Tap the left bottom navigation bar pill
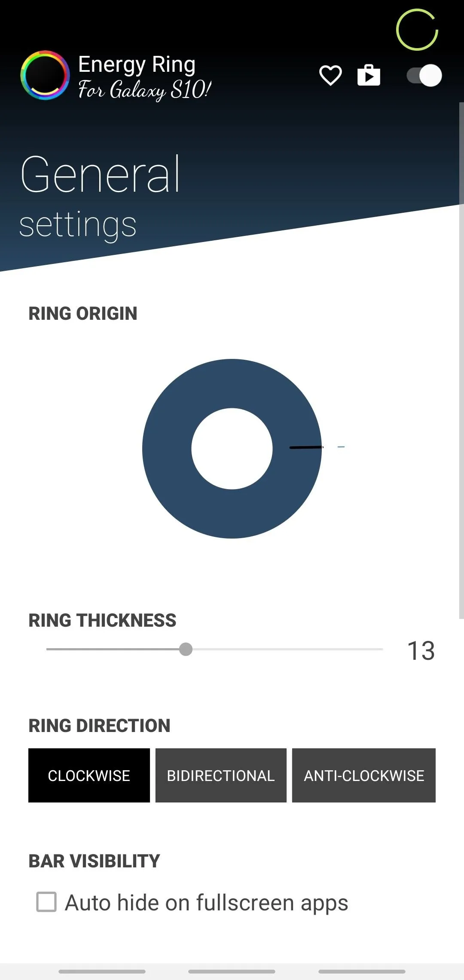Screen dimensions: 464x980 [102, 971]
